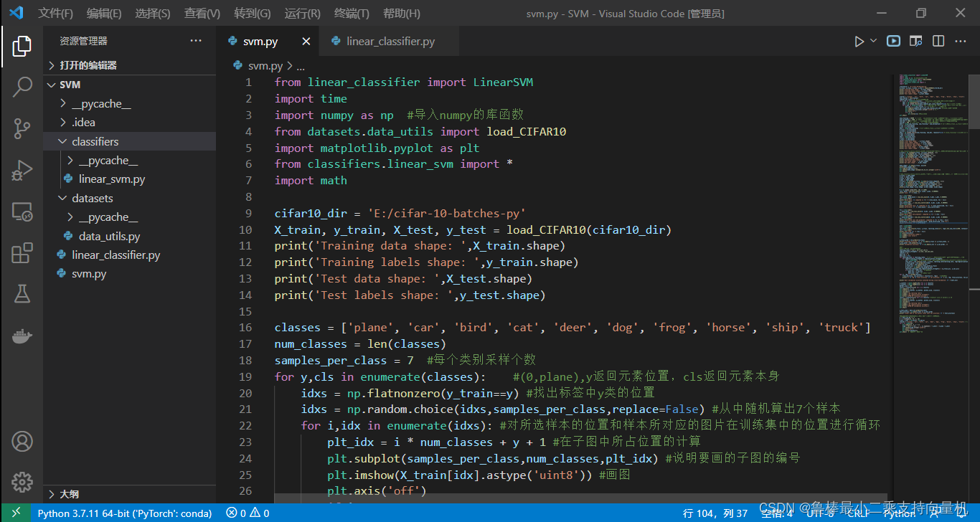980x522 pixels.
Task: Switch to the linear_classifier.py tab
Action: pyautogui.click(x=390, y=42)
